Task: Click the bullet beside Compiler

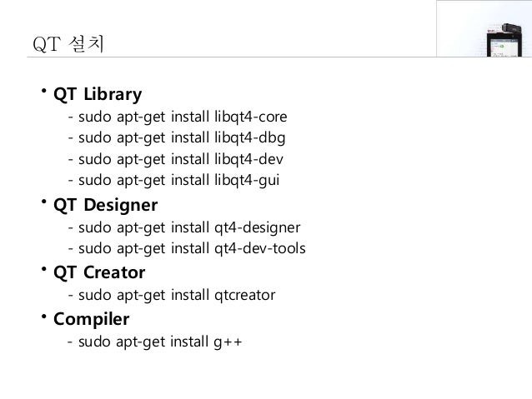Action: (x=43, y=317)
